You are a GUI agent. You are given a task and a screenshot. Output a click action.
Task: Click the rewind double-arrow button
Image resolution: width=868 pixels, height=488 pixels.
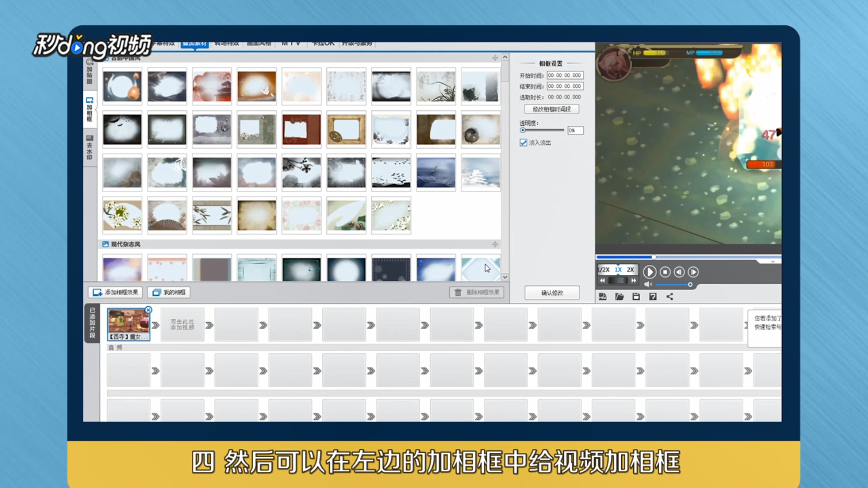pyautogui.click(x=602, y=281)
